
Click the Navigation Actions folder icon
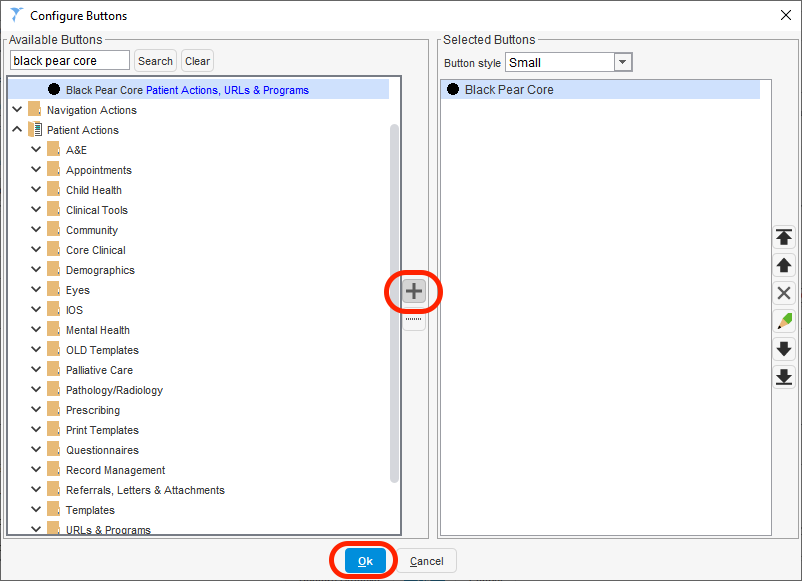34,109
